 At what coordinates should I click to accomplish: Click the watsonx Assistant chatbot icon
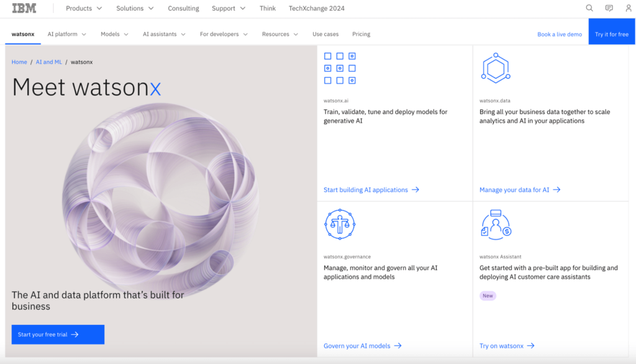click(495, 225)
